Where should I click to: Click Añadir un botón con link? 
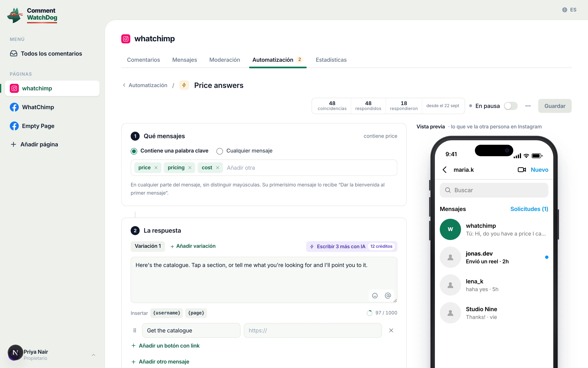pyautogui.click(x=165, y=346)
